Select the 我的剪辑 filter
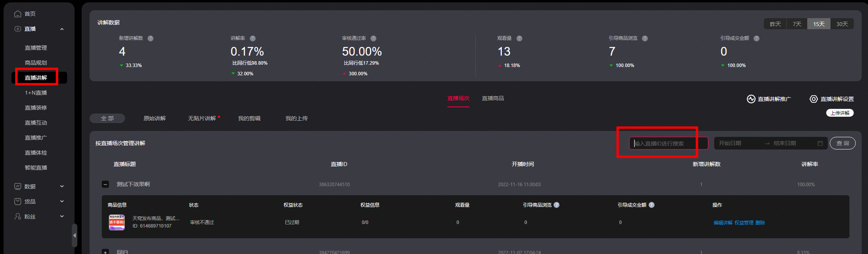This screenshot has height=254, width=868. [249, 118]
